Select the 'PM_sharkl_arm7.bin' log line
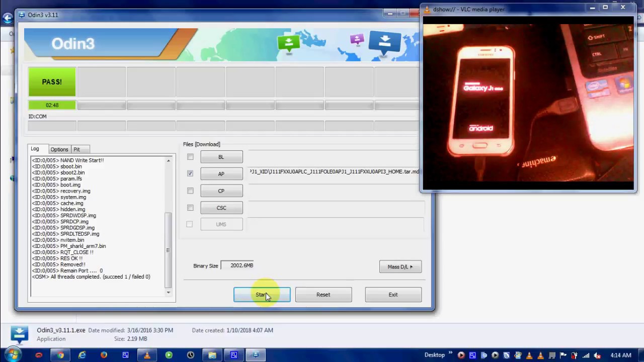This screenshot has height=362, width=644. tap(69, 246)
